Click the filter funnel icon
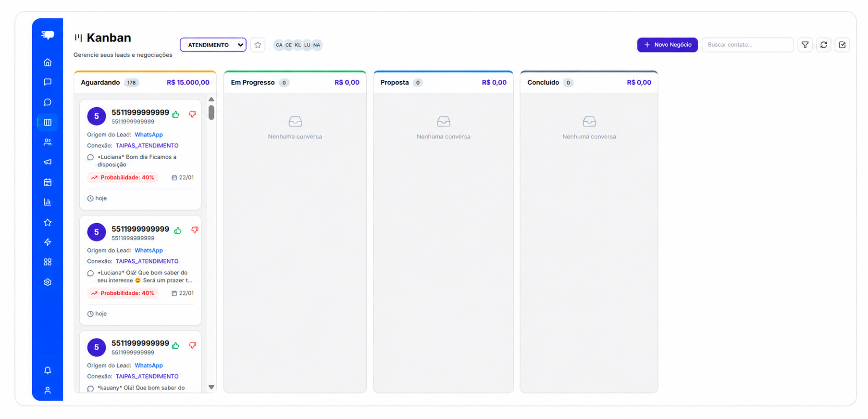This screenshot has width=868, height=419. (x=805, y=45)
